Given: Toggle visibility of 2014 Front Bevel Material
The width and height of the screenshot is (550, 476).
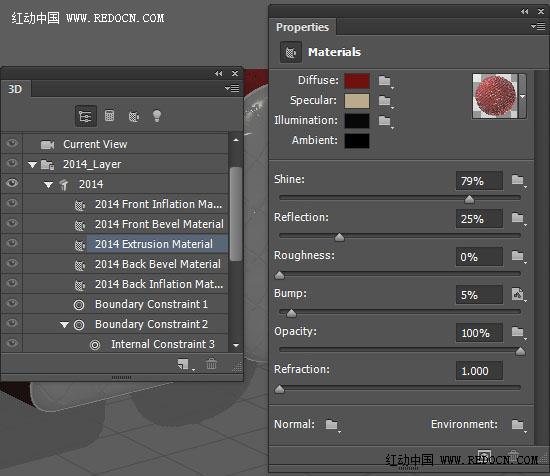Looking at the screenshot, I should coord(12,223).
